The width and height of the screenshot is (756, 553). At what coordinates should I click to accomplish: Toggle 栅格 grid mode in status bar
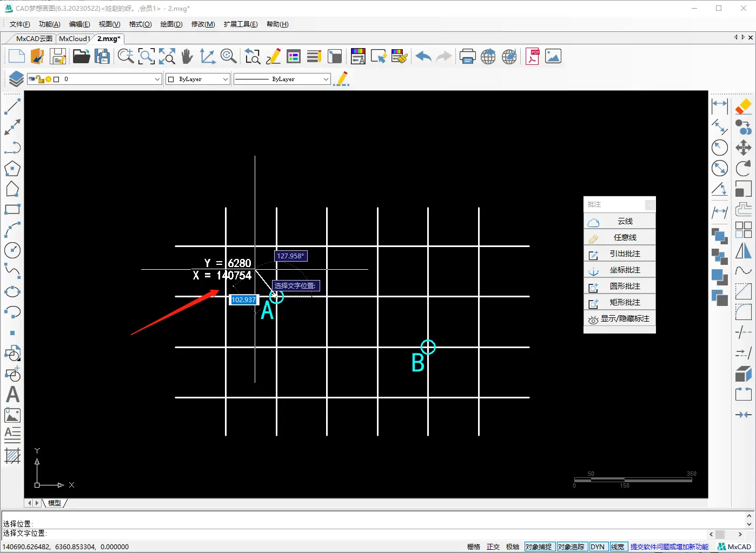click(473, 547)
